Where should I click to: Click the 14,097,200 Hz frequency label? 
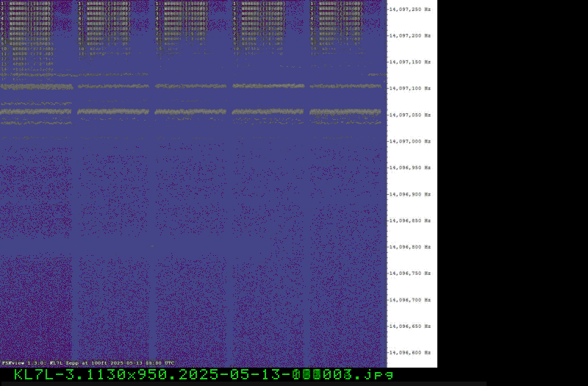point(410,35)
